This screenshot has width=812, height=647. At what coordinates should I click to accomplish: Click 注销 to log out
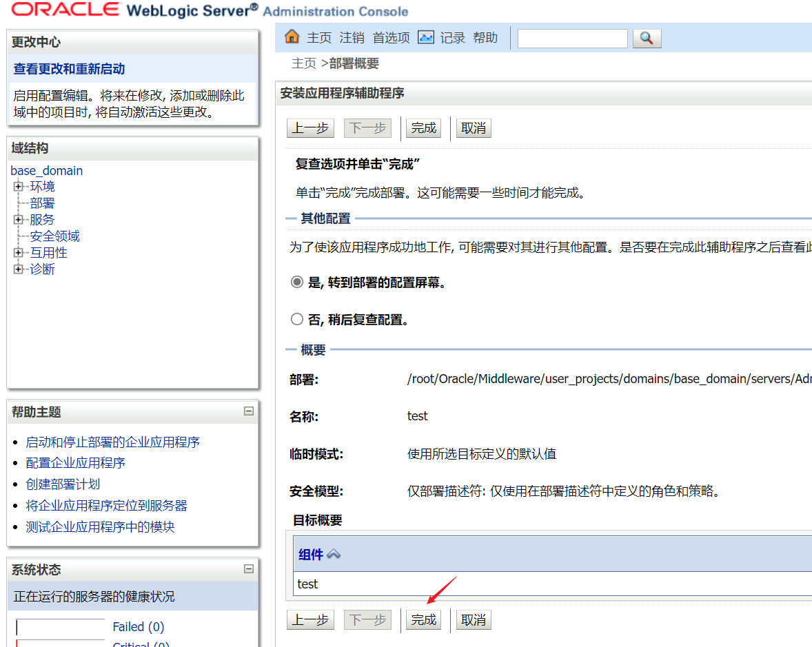pos(352,38)
